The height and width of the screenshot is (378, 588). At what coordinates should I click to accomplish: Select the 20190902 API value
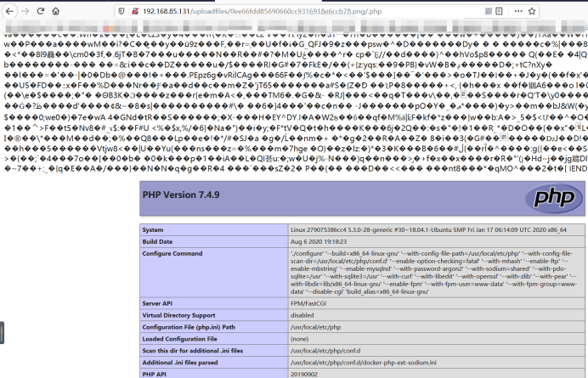coord(303,375)
